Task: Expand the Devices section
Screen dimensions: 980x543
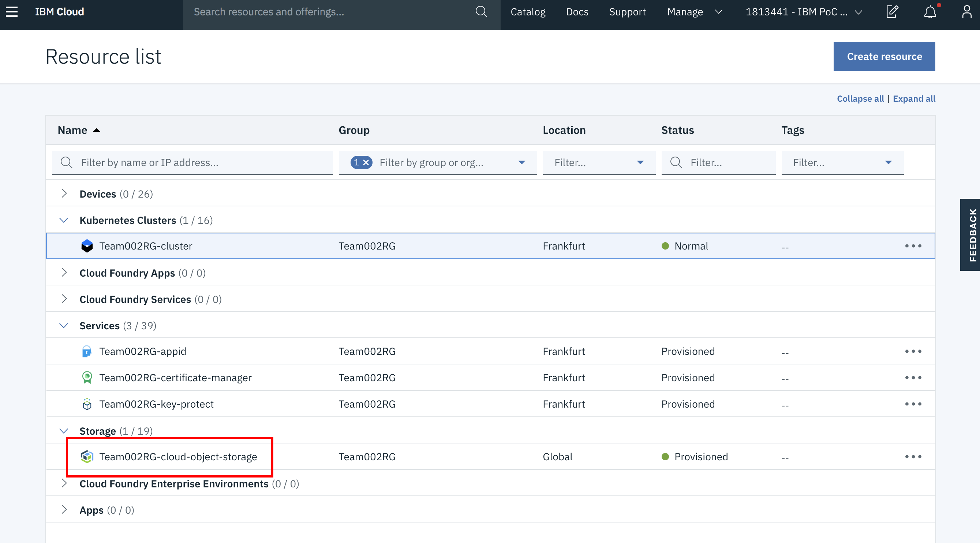Action: coord(64,193)
